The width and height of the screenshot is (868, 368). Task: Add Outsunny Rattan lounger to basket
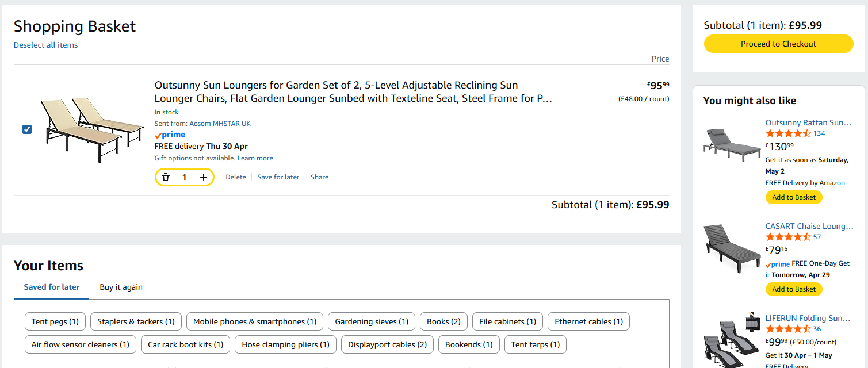[x=794, y=197]
